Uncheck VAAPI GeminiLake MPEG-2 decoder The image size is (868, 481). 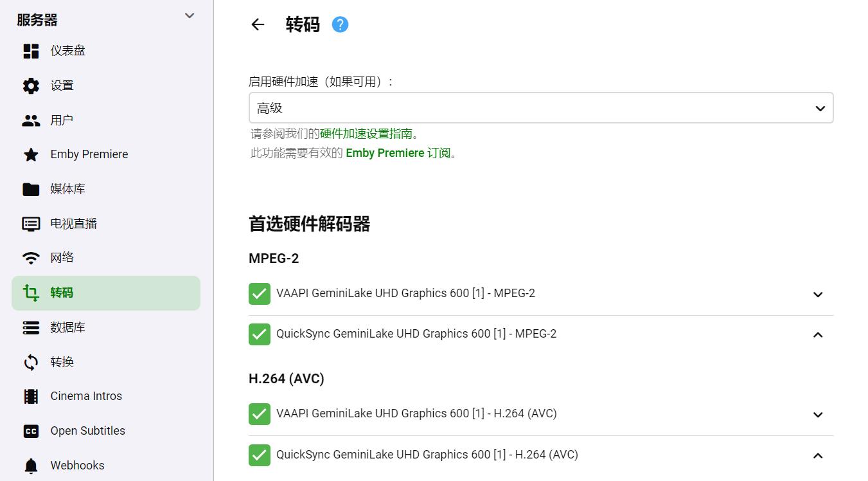coord(260,294)
